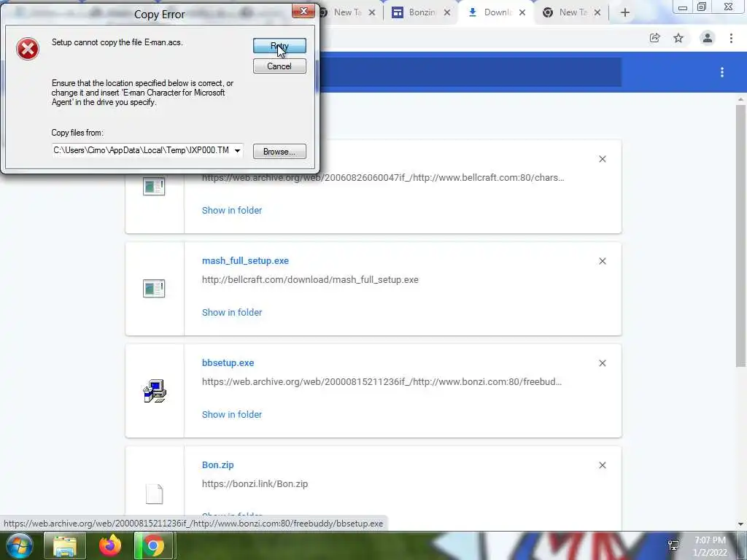Remove Bon.zip from the downloads list
This screenshot has width=747, height=560.
click(x=603, y=465)
